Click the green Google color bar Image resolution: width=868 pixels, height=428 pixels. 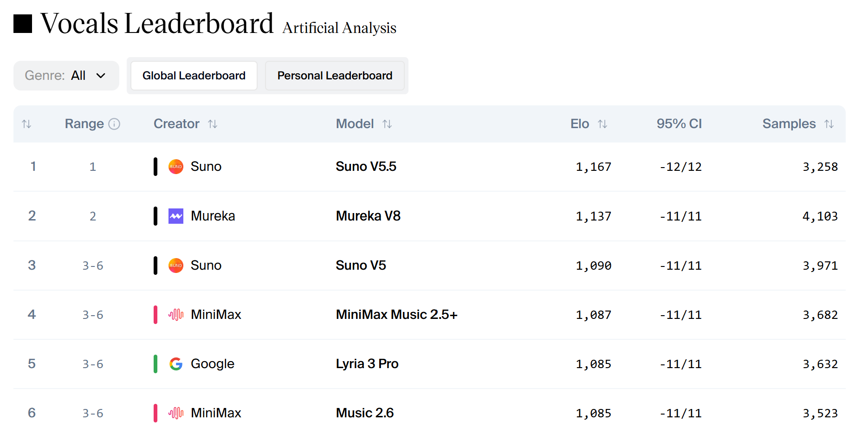[155, 364]
